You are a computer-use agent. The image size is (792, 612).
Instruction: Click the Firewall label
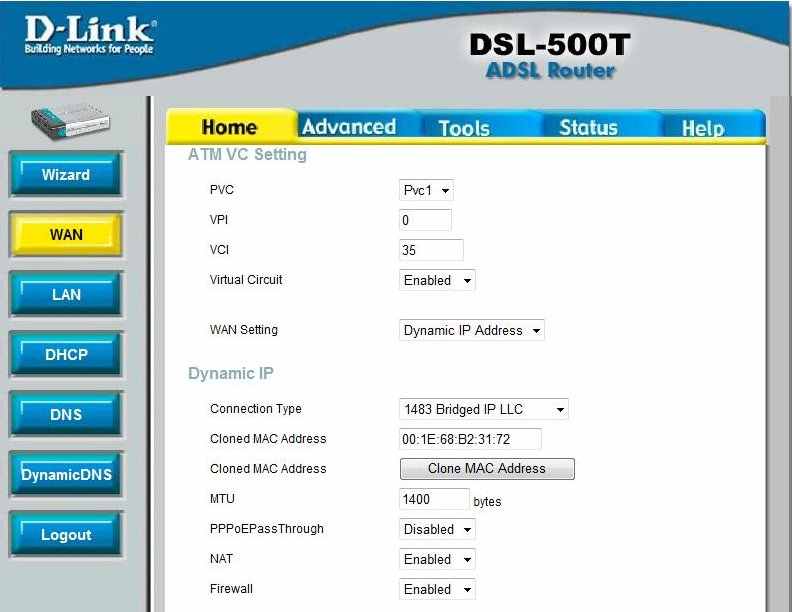tap(231, 589)
